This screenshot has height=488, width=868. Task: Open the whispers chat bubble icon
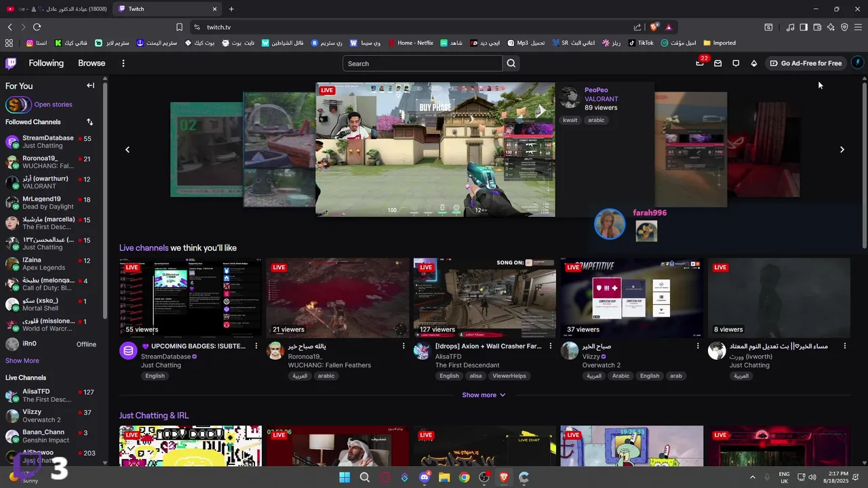(x=736, y=63)
